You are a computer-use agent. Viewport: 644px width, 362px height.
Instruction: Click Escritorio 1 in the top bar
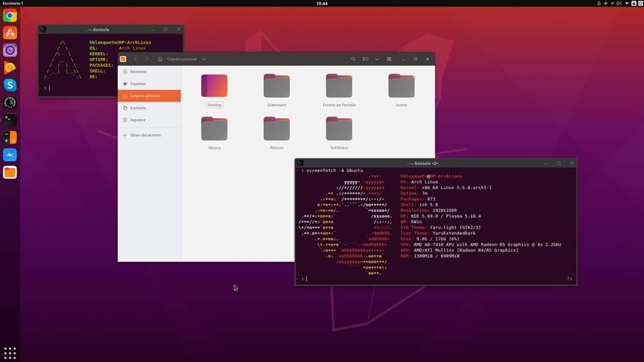click(13, 4)
